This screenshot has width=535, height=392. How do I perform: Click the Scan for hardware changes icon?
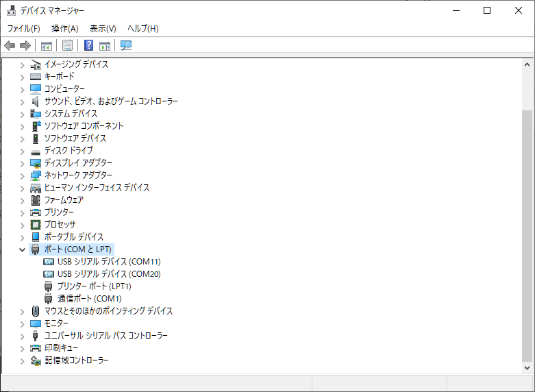(x=126, y=46)
